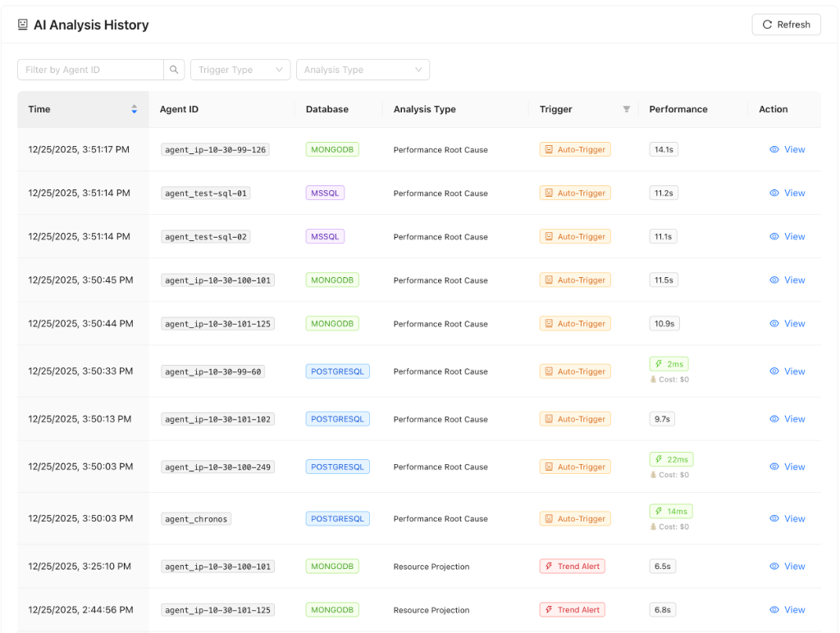The width and height of the screenshot is (840, 633).
Task: Open the Trigger Type dropdown
Action: (240, 70)
